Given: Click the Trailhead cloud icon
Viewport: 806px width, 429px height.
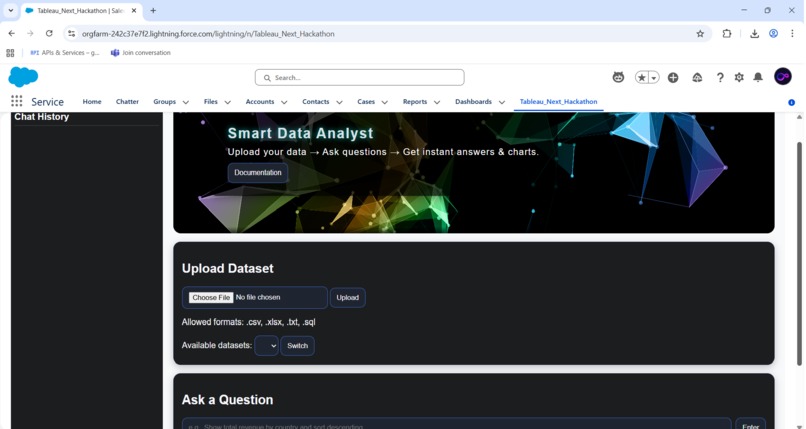Looking at the screenshot, I should click(x=697, y=78).
